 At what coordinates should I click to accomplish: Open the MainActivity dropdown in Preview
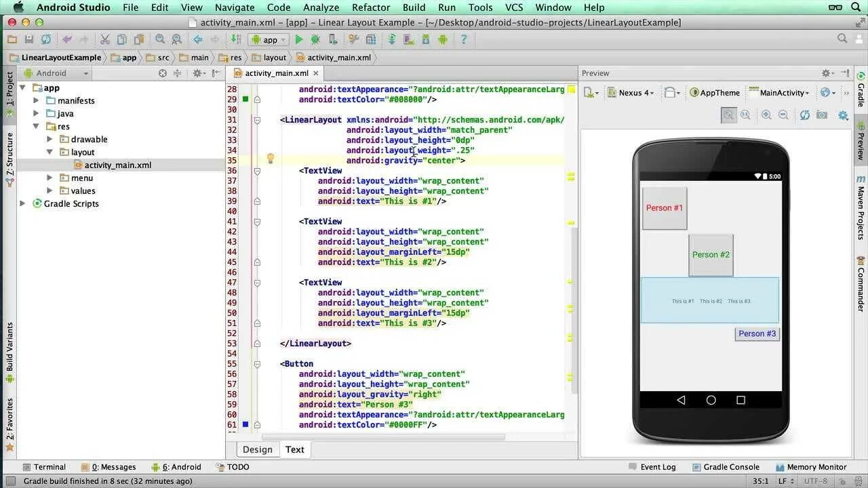point(779,93)
